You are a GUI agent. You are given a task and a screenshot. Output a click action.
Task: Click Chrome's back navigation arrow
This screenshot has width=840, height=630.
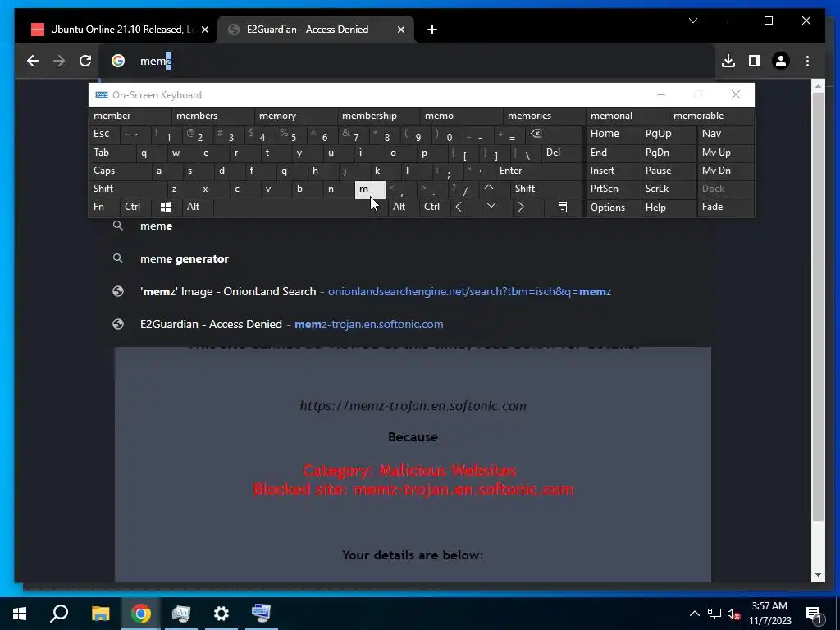pyautogui.click(x=33, y=61)
